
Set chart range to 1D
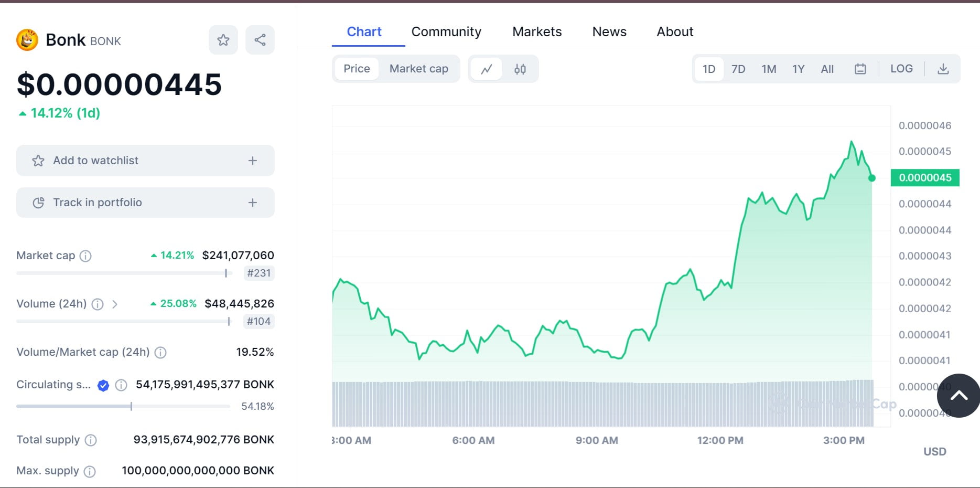(x=709, y=69)
